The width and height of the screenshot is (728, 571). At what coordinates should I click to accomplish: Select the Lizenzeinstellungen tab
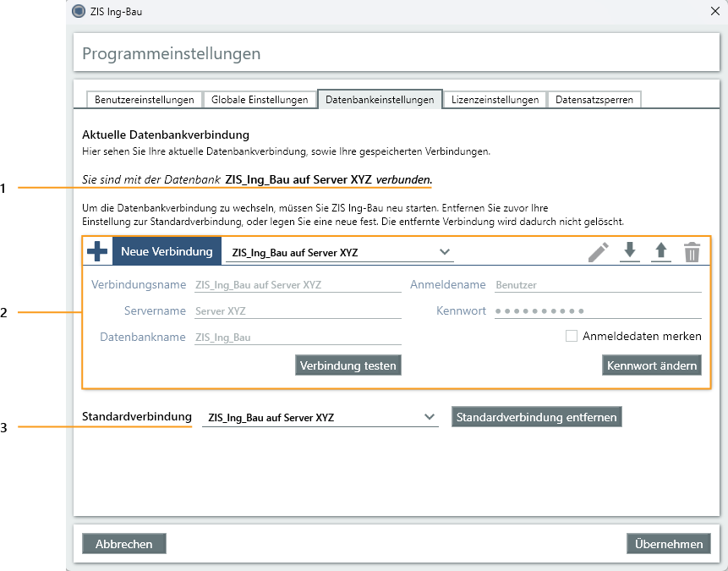point(495,100)
